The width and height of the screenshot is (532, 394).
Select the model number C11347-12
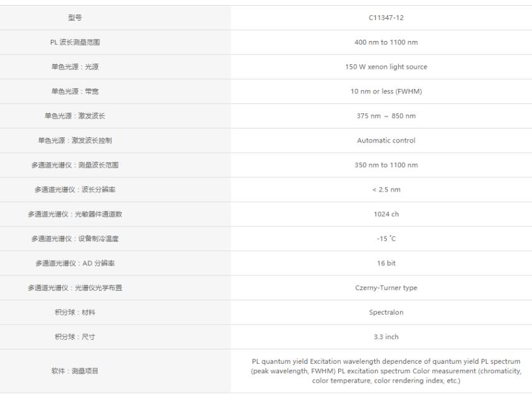[386, 18]
